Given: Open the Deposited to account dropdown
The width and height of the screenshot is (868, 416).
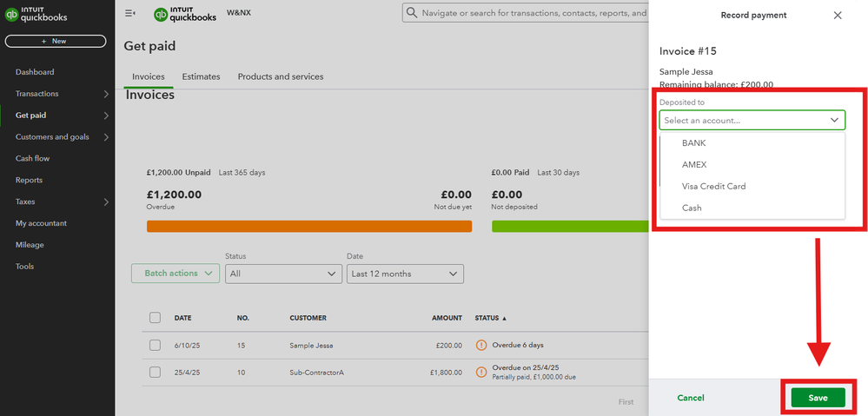Looking at the screenshot, I should tap(752, 120).
